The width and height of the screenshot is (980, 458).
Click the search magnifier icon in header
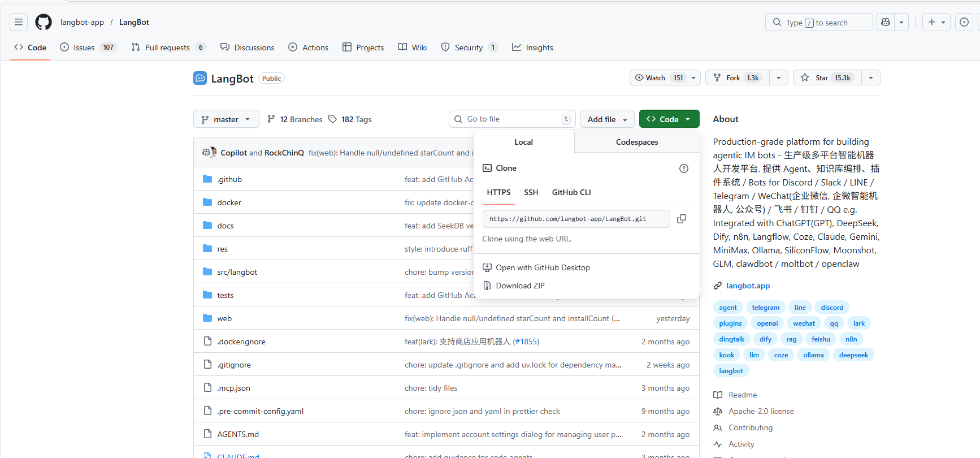pos(777,22)
